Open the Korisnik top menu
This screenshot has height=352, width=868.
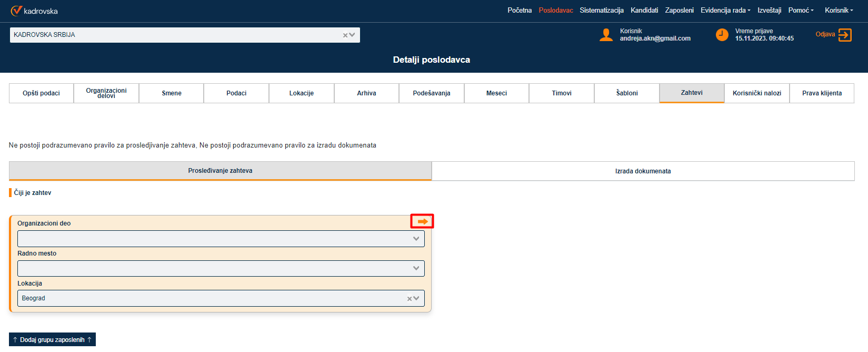tap(839, 11)
